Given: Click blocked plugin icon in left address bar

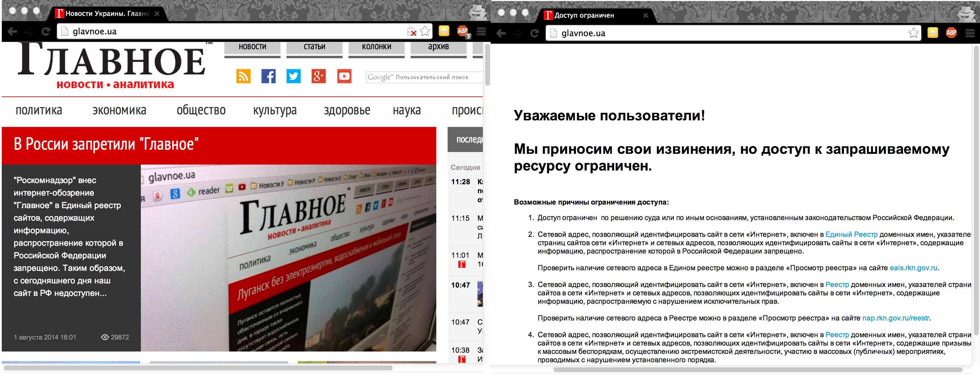Looking at the screenshot, I should pyautogui.click(x=412, y=32).
